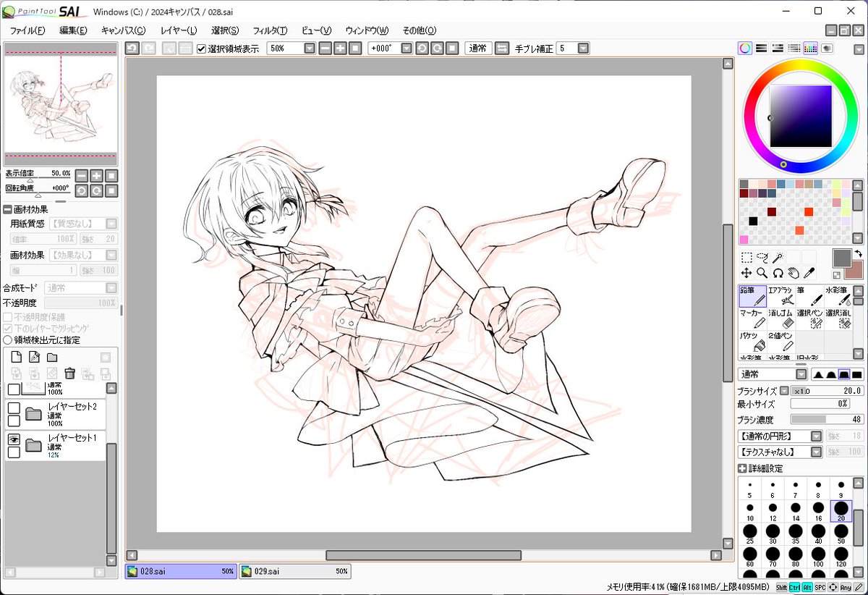Delete the layer with trash icon

[70, 374]
